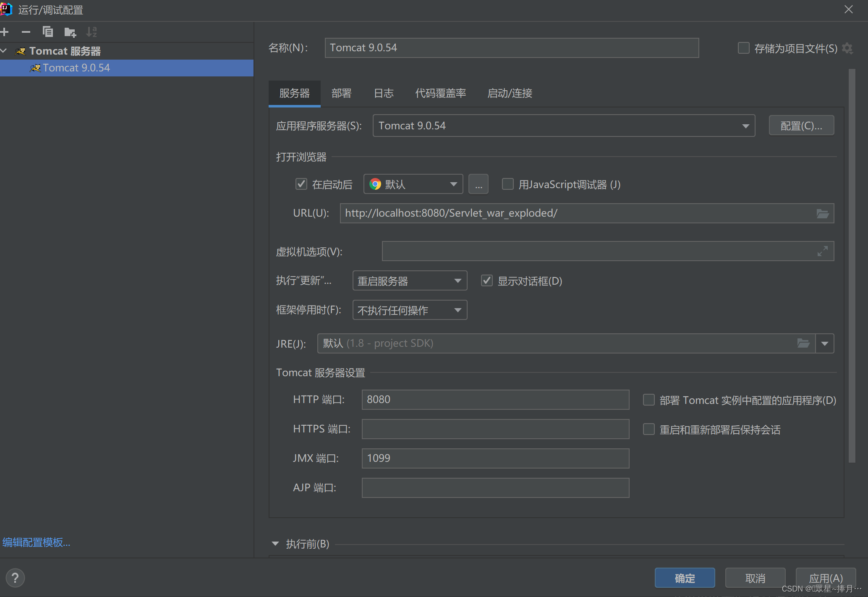Expand the 虚拟机选项 field editor
This screenshot has width=868, height=597.
click(x=823, y=251)
